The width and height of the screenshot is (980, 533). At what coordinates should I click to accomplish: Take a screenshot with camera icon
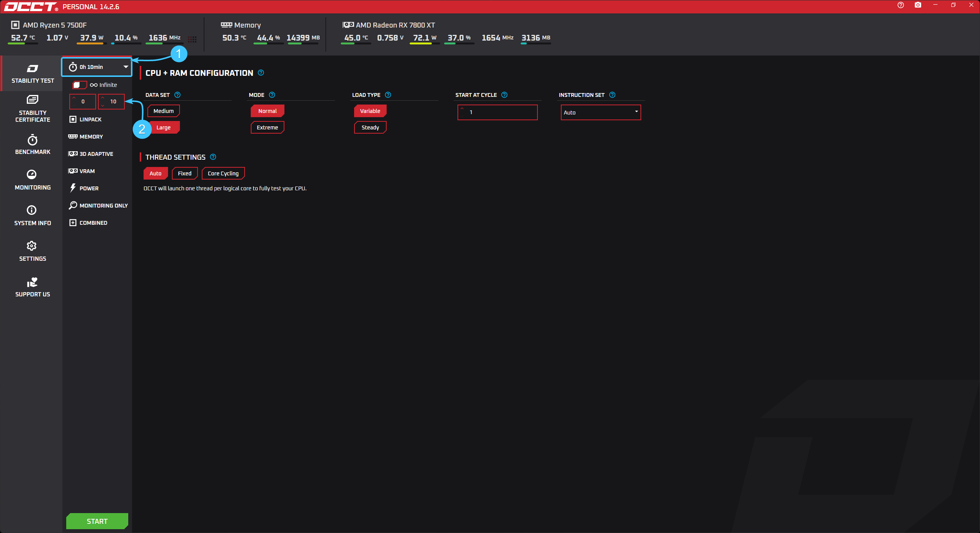pos(918,5)
